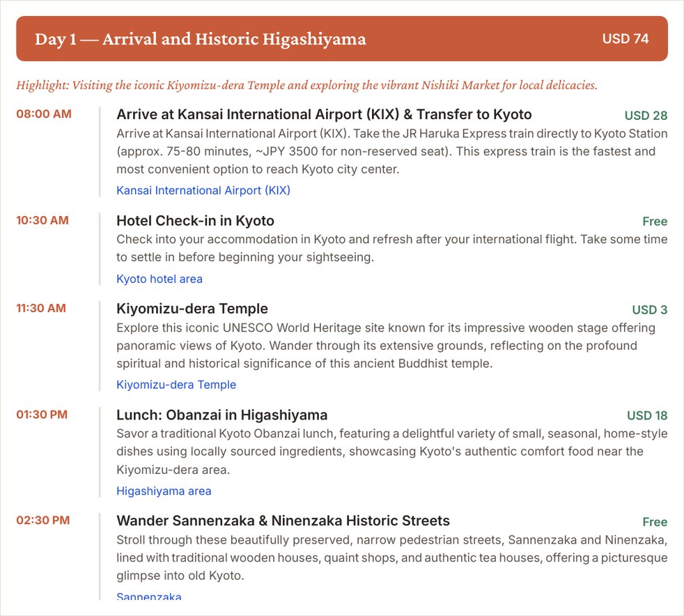Select the 11:30 AM time label
Screen dimensions: 684x616
[x=41, y=309]
